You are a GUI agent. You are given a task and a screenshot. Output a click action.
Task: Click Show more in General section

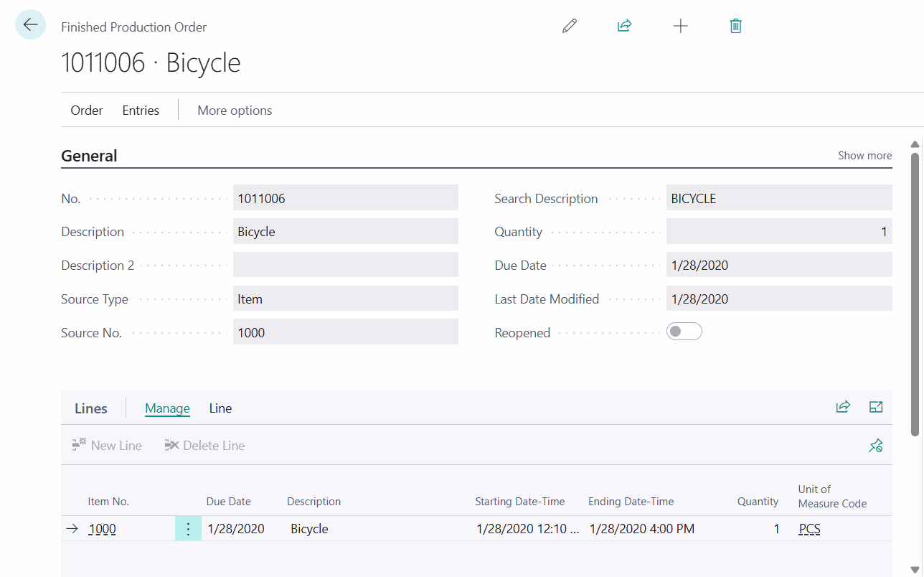864,155
